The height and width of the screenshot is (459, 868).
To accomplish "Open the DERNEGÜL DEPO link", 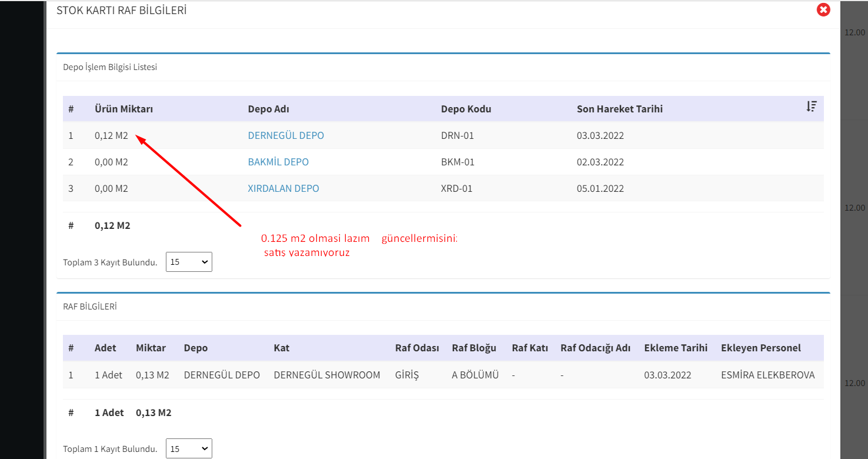I will click(286, 135).
